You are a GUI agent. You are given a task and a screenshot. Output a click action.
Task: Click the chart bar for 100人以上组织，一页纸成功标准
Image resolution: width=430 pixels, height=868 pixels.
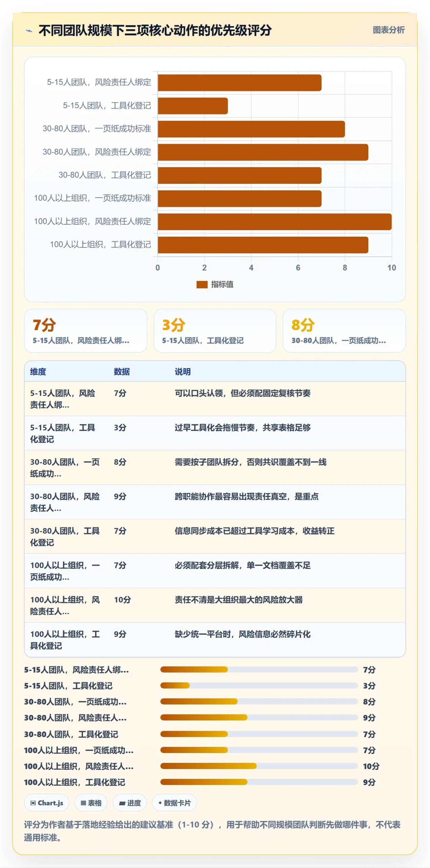[240, 198]
